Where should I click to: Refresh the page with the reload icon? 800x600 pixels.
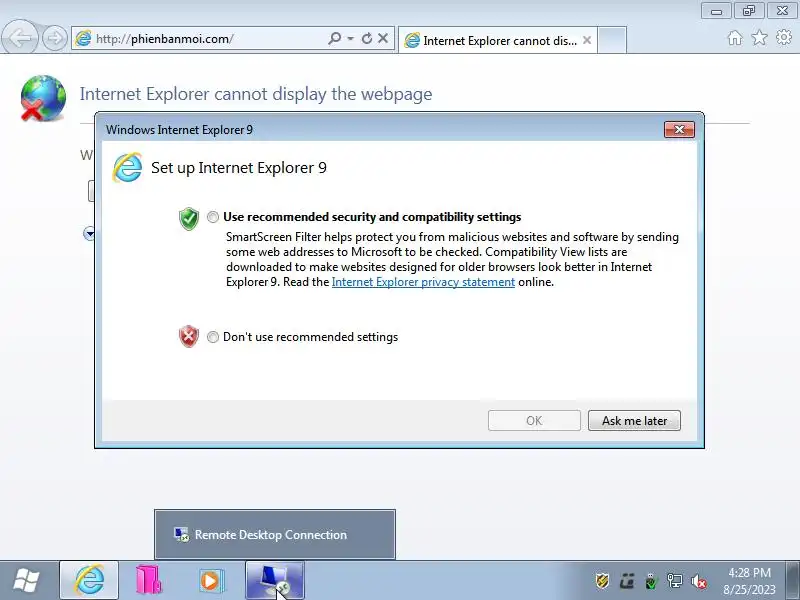click(x=367, y=38)
